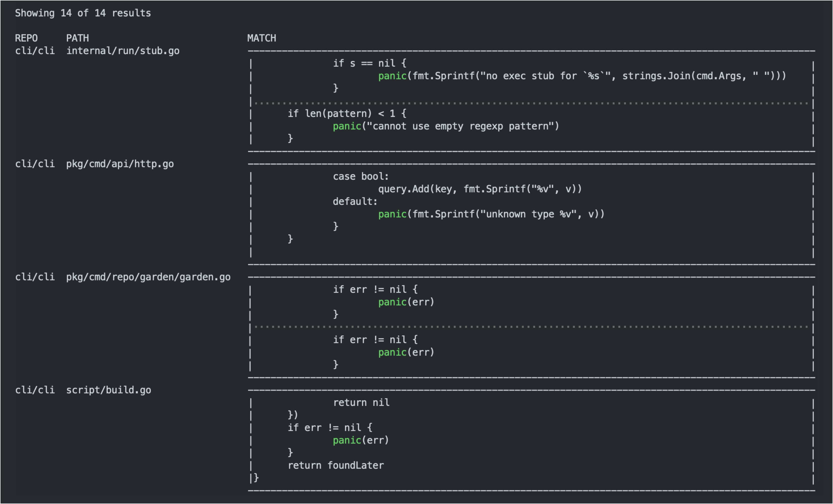The image size is (833, 504).
Task: Click the 'unknown type %v' panic line
Action: (491, 214)
